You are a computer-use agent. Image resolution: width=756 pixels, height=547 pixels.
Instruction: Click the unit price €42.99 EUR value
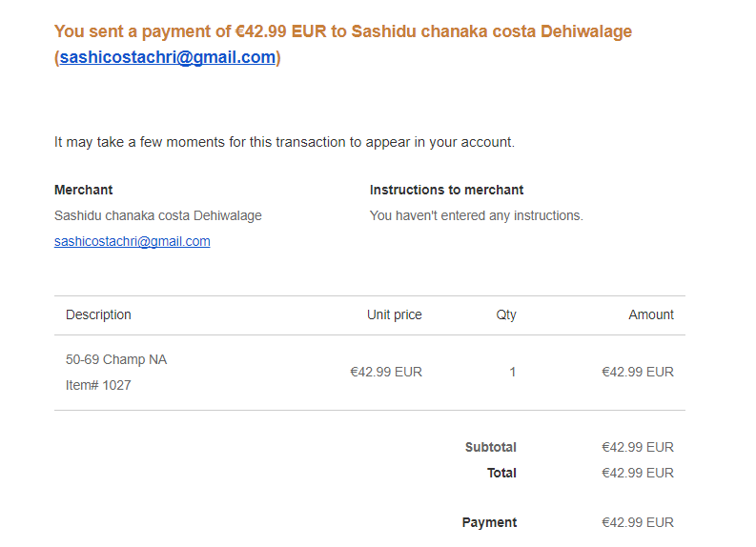(386, 372)
